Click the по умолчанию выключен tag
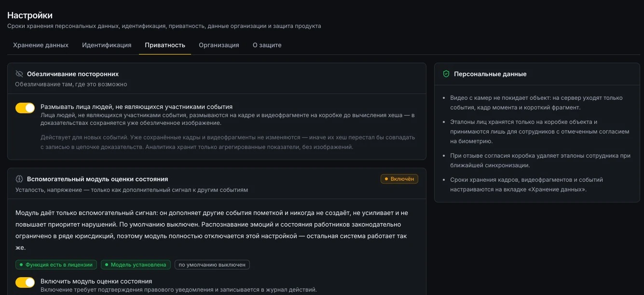 pyautogui.click(x=212, y=265)
